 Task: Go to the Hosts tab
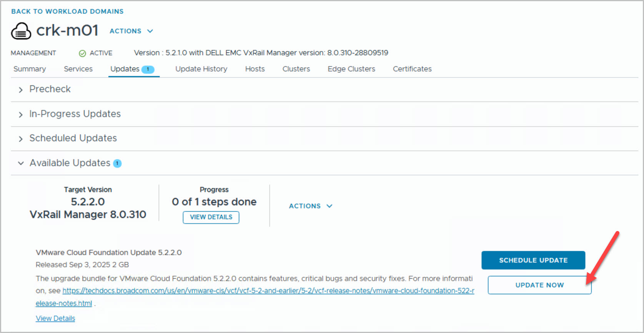[255, 69]
